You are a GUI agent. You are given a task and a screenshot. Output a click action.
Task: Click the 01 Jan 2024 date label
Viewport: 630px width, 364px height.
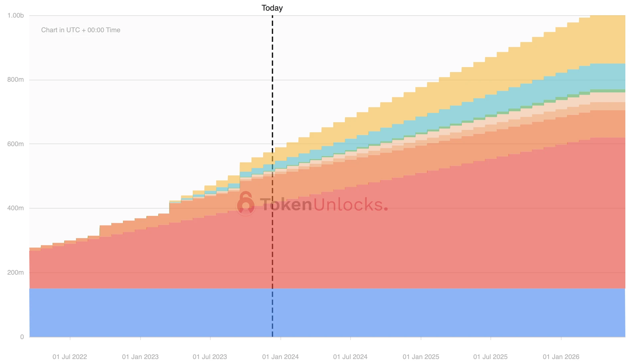[x=280, y=357]
